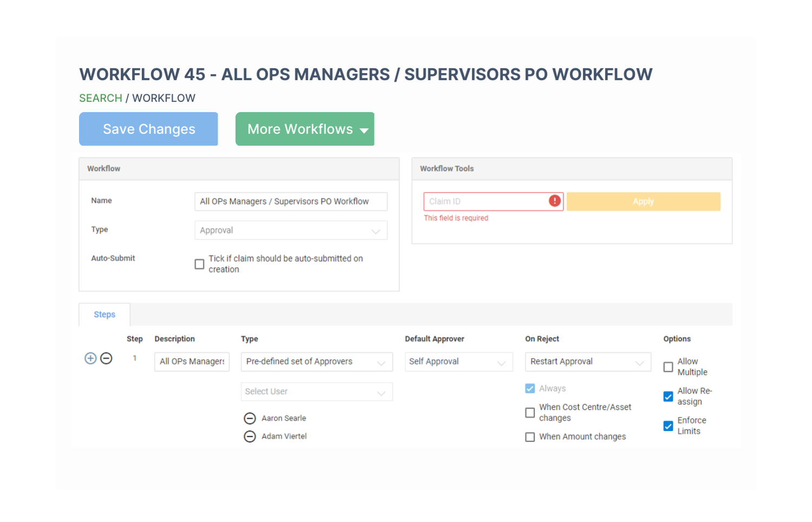Open the More Workflows dropdown button
812x522 pixels.
coord(305,129)
